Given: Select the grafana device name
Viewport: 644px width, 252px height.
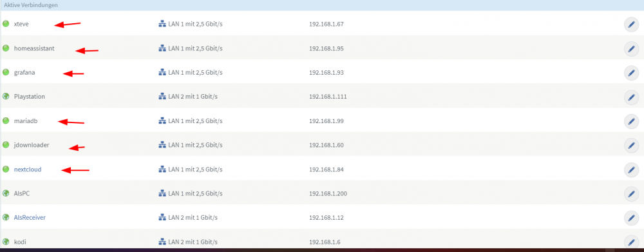Looking at the screenshot, I should click(x=24, y=73).
